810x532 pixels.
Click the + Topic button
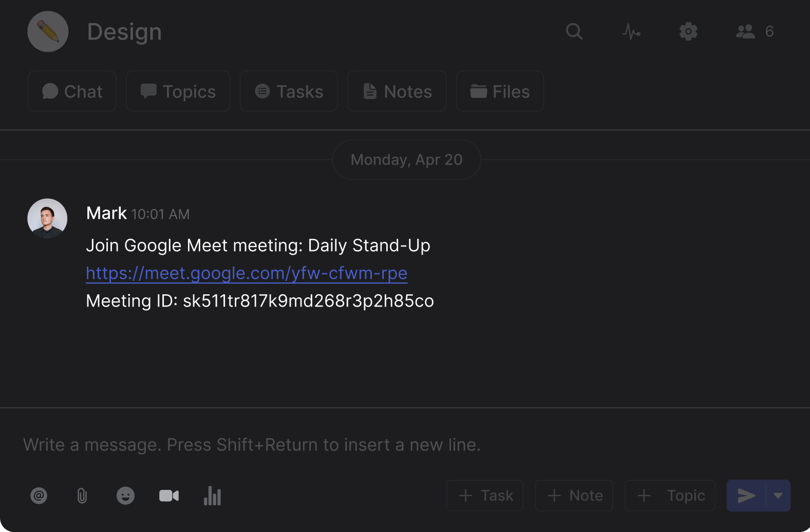[670, 496]
